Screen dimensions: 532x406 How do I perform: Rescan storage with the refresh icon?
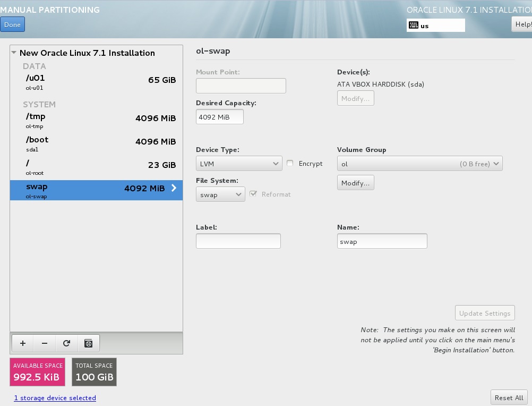coord(66,343)
